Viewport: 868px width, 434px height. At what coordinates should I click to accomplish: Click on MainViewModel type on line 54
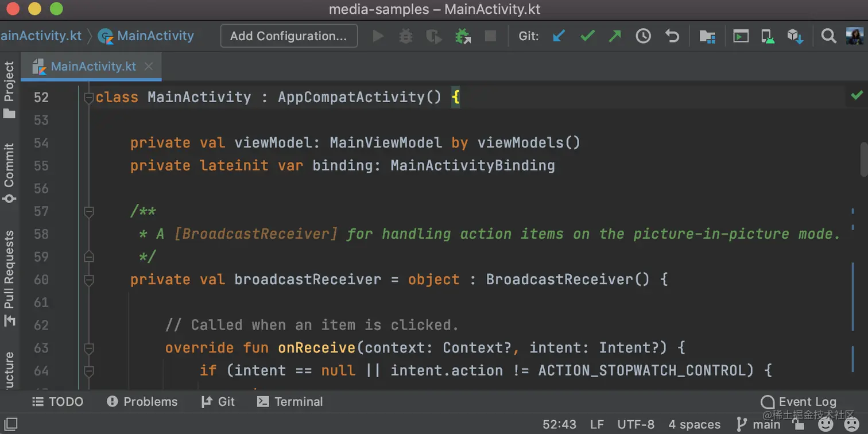pyautogui.click(x=386, y=142)
